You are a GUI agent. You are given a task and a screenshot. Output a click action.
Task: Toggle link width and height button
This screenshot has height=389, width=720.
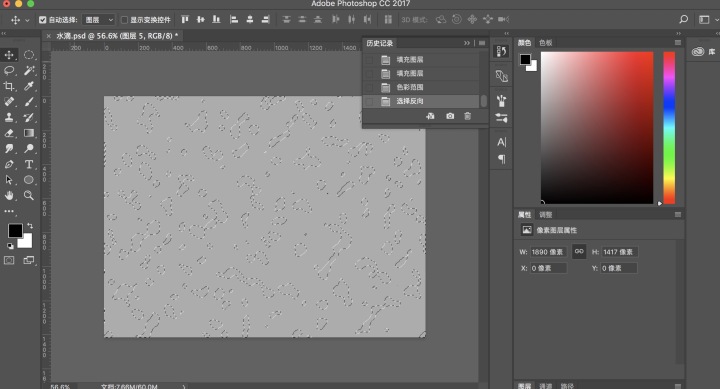click(x=579, y=252)
